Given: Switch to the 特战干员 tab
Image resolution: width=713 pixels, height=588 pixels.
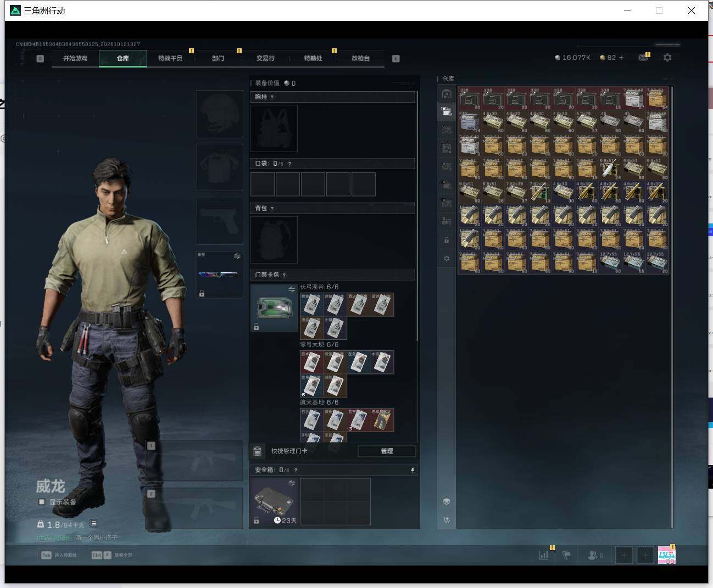Looking at the screenshot, I should click(170, 58).
